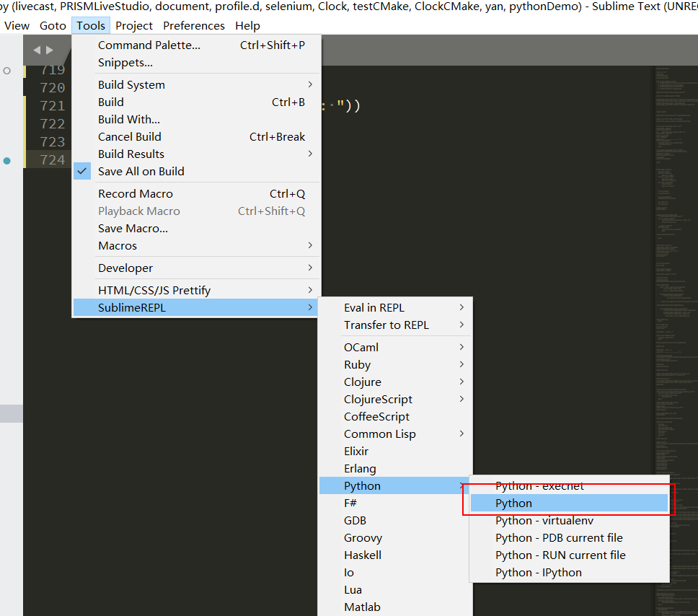Choose Python - RUN current file

tap(570, 555)
